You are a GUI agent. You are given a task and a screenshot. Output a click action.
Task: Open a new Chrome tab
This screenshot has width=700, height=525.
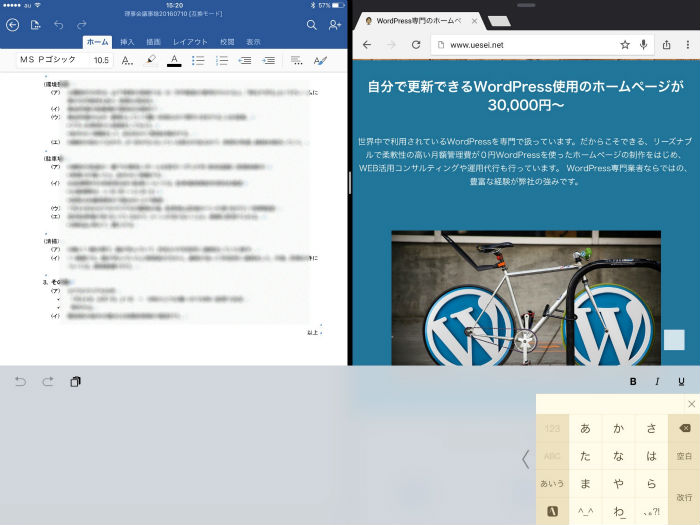click(499, 21)
